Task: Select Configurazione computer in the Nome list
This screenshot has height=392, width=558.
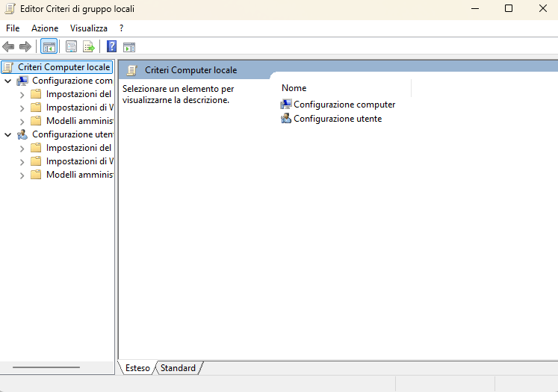Action: pyautogui.click(x=344, y=105)
